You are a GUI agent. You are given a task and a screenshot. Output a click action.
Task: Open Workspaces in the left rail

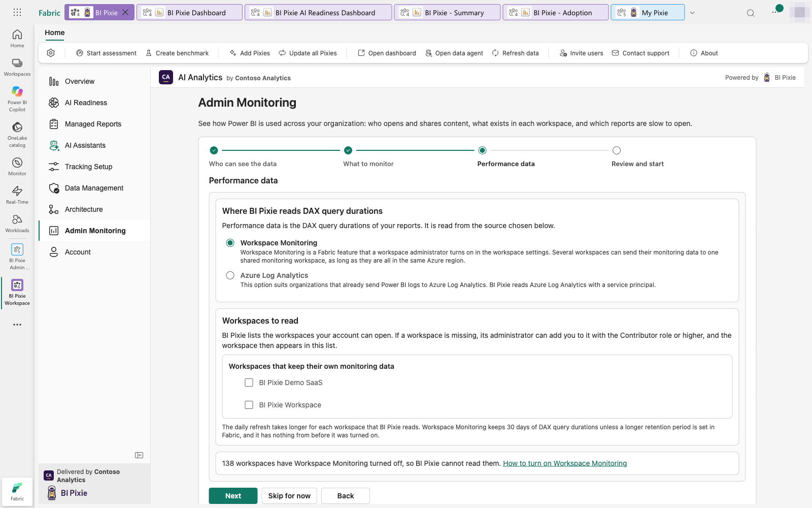click(x=17, y=67)
